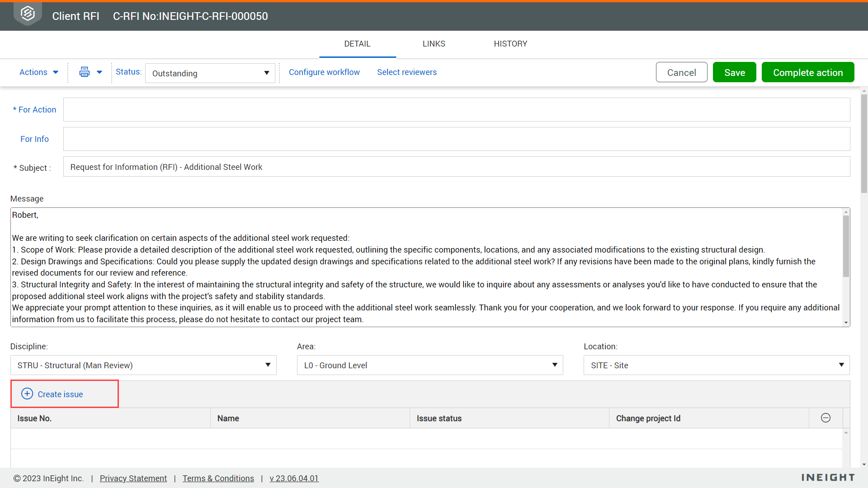
Task: Click the Save button
Action: click(734, 72)
